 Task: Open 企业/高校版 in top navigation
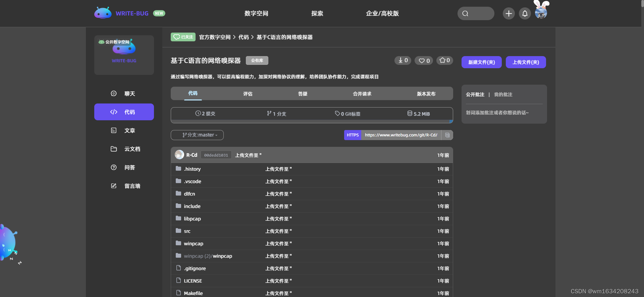pos(382,13)
